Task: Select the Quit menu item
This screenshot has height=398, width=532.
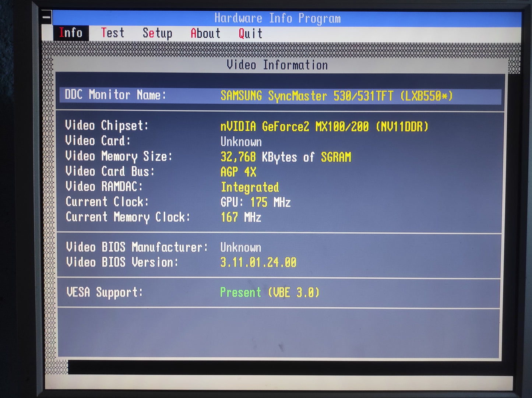Action: [x=250, y=34]
